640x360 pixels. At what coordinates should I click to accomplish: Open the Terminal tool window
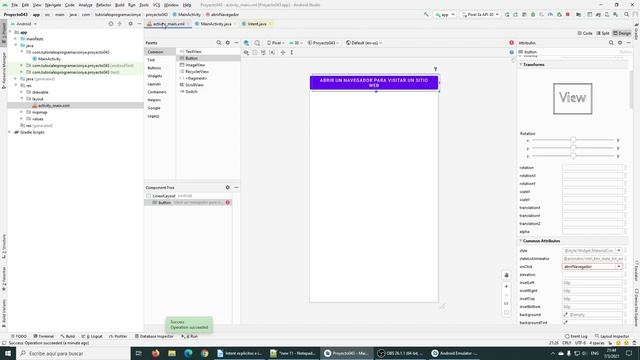tap(44, 336)
